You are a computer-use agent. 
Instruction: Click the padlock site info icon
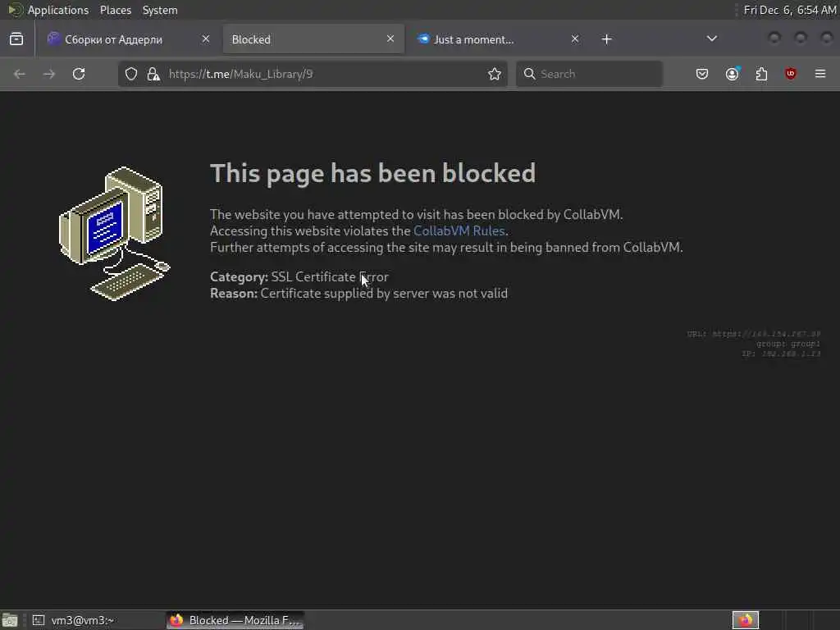pos(153,74)
